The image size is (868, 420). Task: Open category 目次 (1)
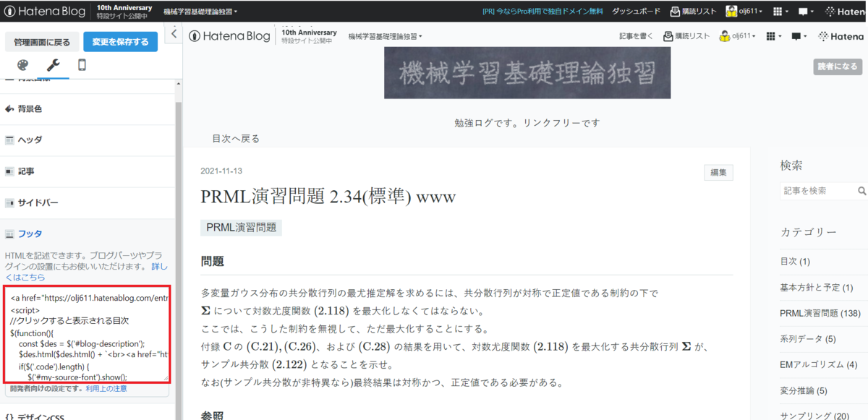coord(795,261)
